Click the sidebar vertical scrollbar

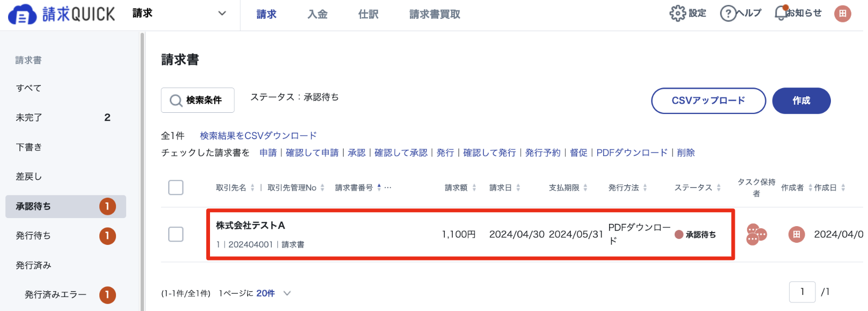[x=142, y=172]
